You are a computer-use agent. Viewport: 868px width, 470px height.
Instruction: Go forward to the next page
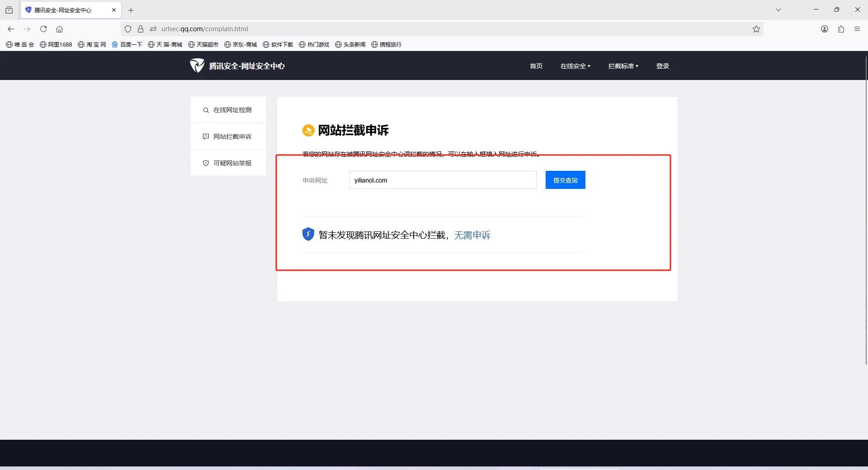point(27,29)
